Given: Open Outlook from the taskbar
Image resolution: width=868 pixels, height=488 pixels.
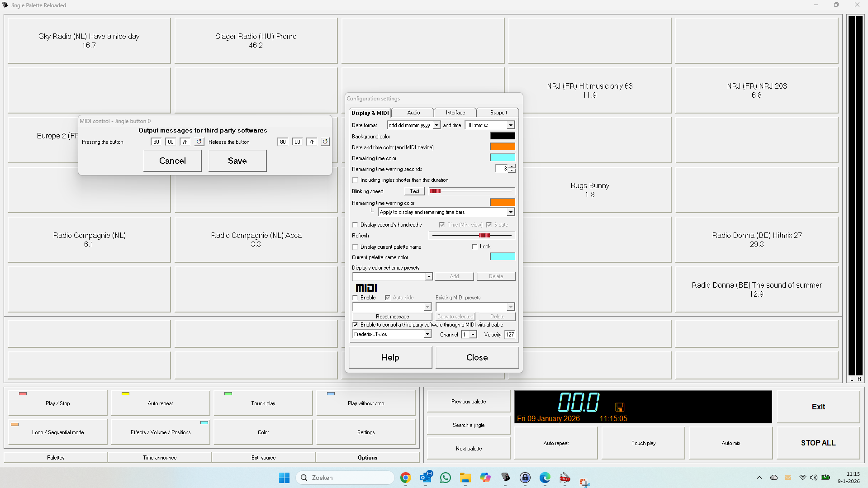Looking at the screenshot, I should point(426,477).
